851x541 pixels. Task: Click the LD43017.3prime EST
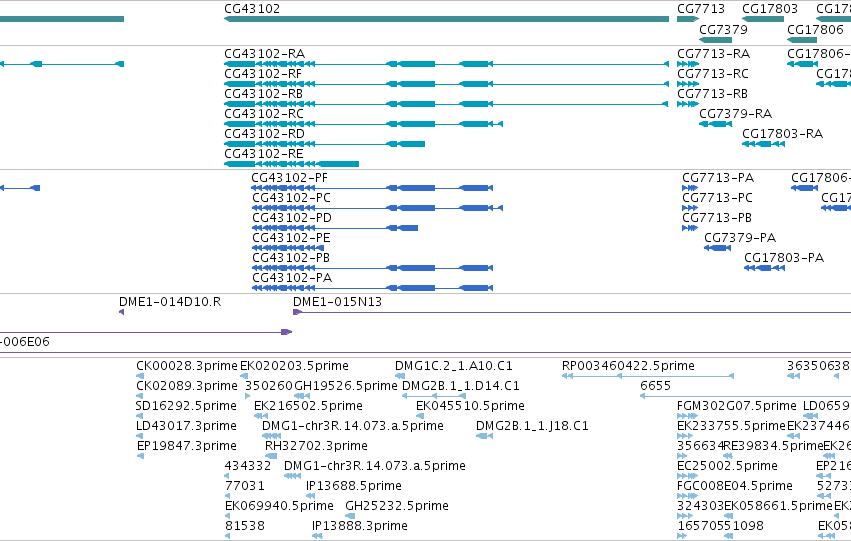click(140, 436)
